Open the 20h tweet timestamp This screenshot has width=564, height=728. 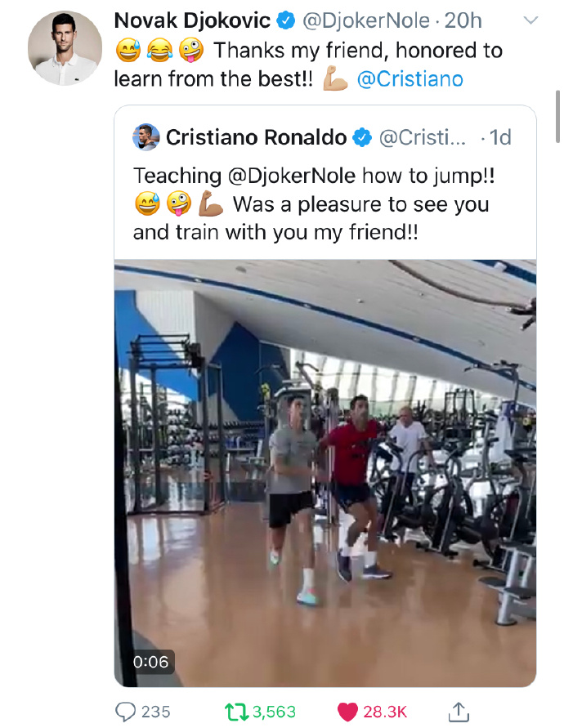click(463, 20)
